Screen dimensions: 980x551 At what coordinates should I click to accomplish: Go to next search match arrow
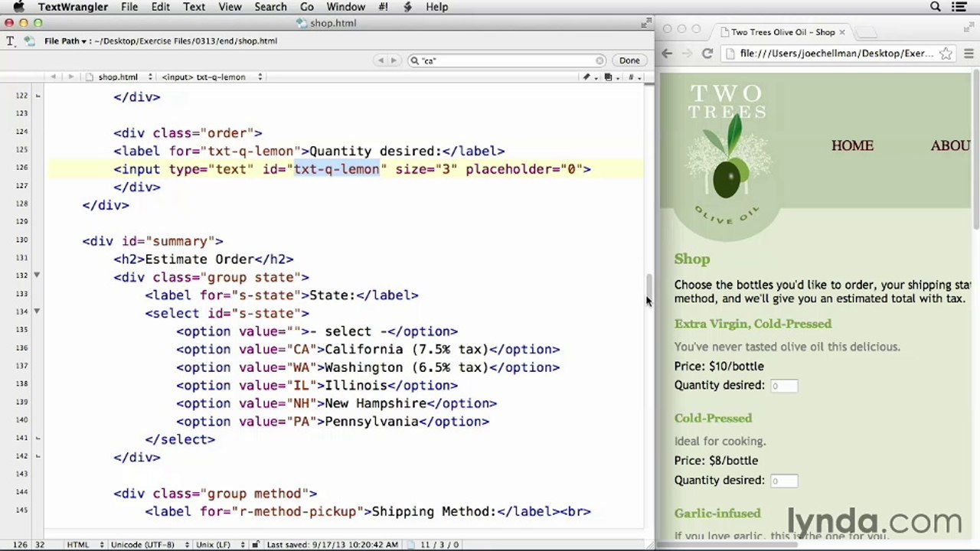click(394, 60)
